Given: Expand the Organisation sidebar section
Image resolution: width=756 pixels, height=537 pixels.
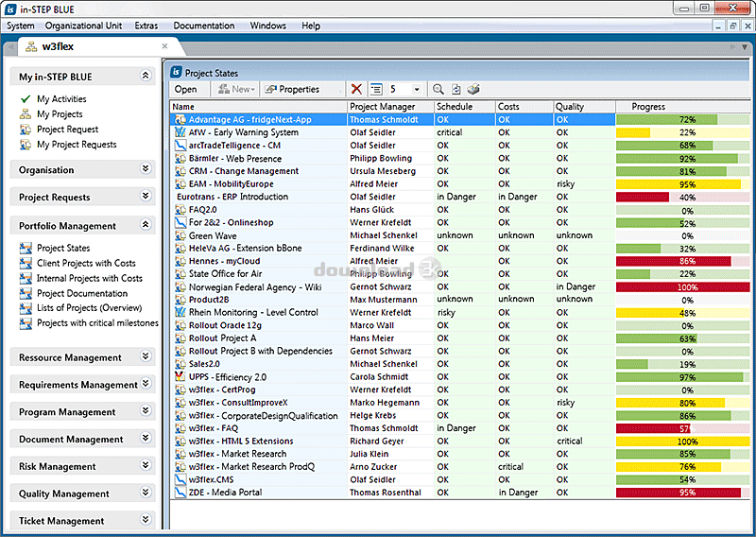Looking at the screenshot, I should pyautogui.click(x=146, y=169).
